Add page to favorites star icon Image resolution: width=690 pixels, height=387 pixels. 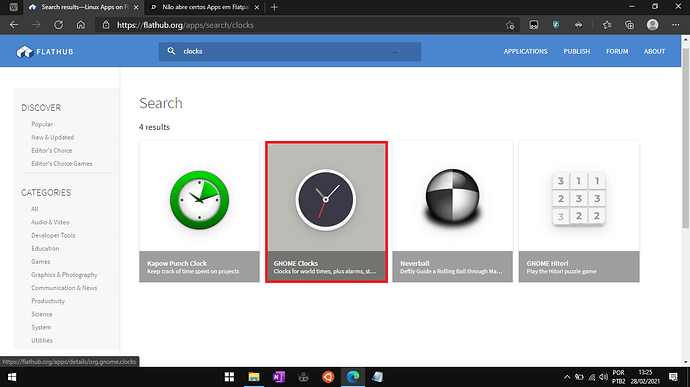tap(510, 25)
